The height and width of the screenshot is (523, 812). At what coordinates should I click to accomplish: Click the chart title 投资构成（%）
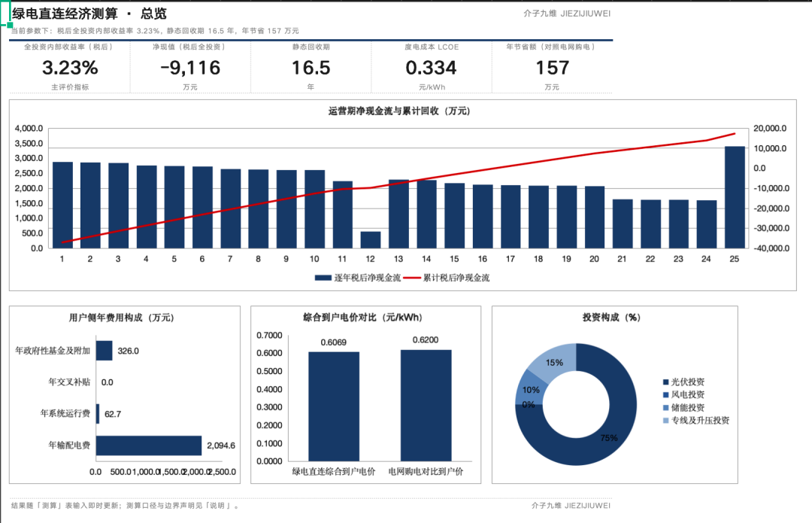coord(611,318)
